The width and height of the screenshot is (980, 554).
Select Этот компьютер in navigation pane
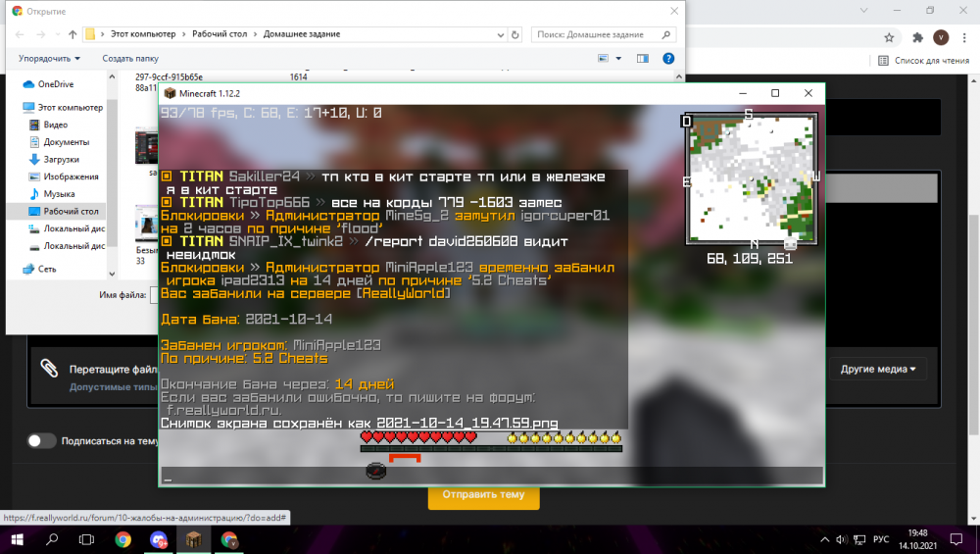point(70,108)
